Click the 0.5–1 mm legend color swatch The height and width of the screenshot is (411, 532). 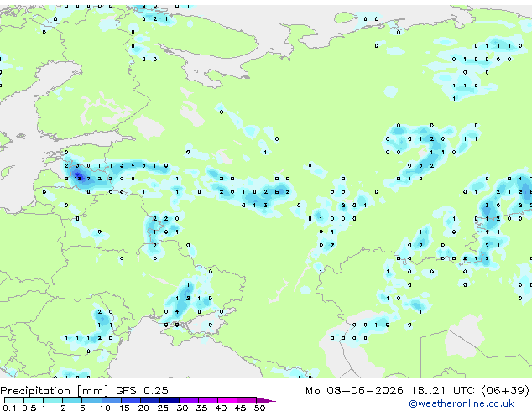pyautogui.click(x=34, y=400)
